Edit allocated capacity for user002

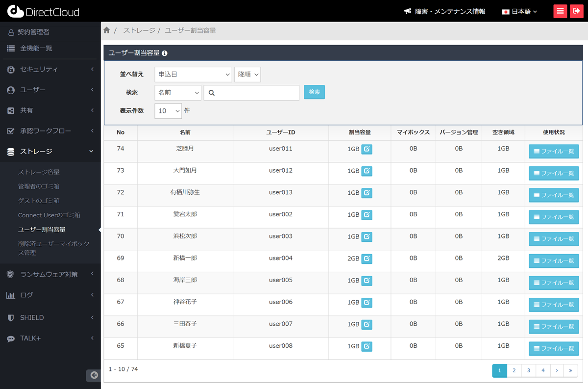(x=367, y=215)
